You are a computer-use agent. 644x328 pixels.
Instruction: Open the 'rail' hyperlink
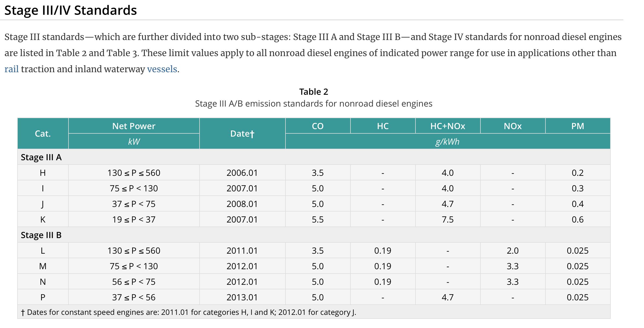click(x=12, y=69)
